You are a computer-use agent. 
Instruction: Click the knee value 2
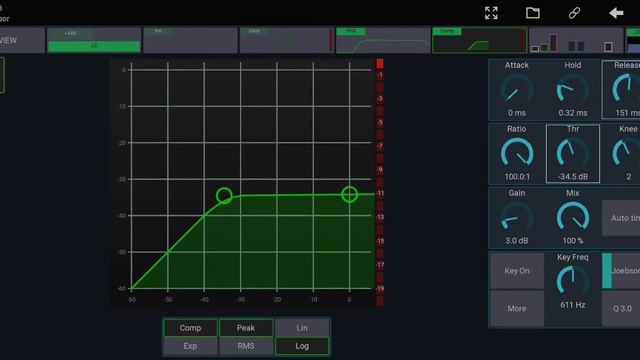[629, 177]
